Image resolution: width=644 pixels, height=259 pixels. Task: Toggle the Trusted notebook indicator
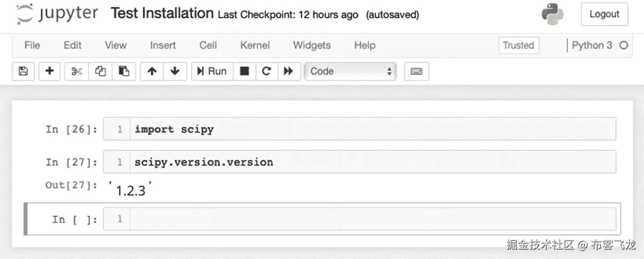coord(518,45)
